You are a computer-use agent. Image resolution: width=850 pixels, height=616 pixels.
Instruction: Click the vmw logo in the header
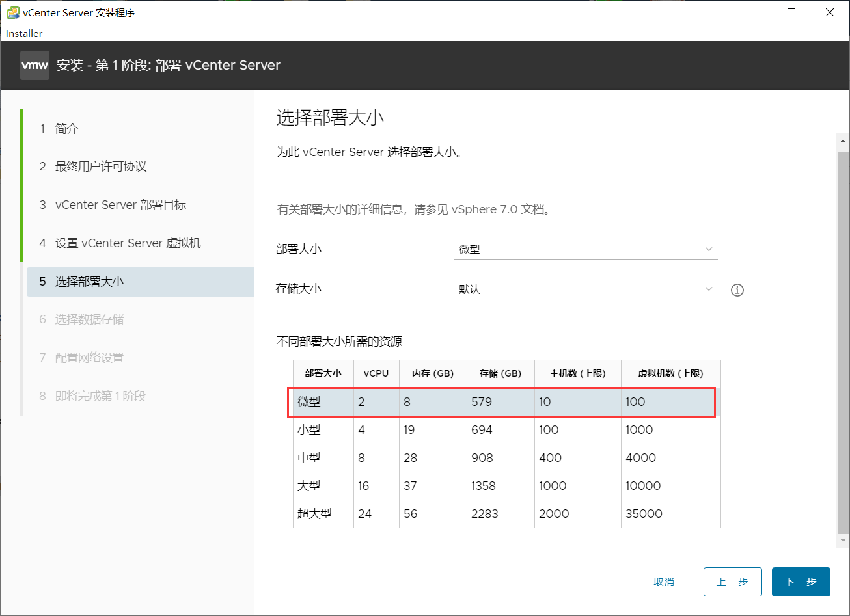click(34, 65)
